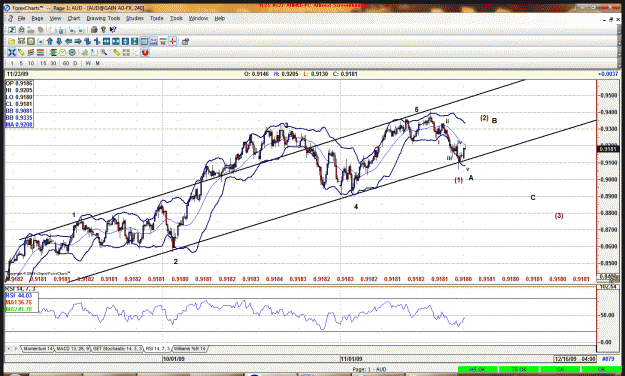The image size is (625, 376).
Task: Click the round target icon
Action: pyautogui.click(x=72, y=52)
